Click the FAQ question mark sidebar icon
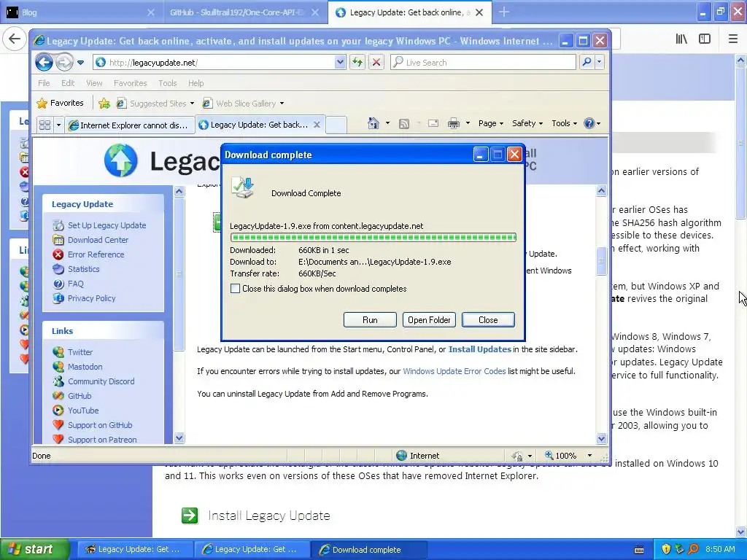The width and height of the screenshot is (747, 560). pyautogui.click(x=58, y=284)
